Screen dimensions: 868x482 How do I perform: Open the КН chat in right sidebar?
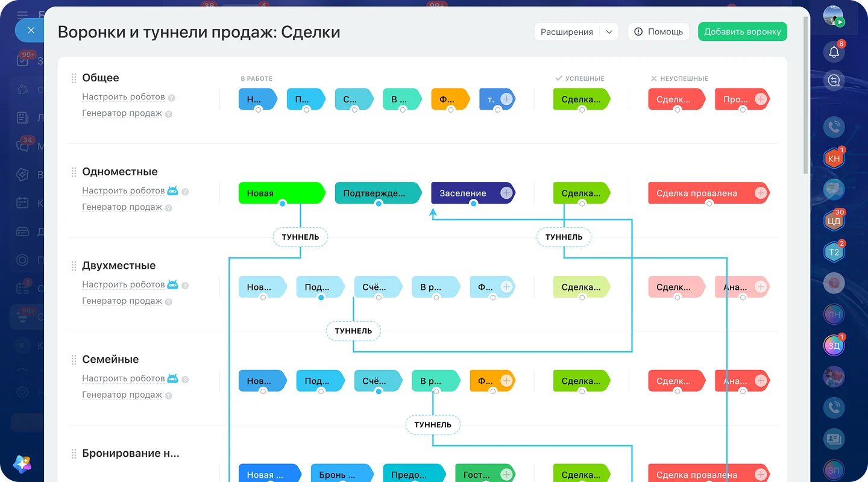coord(834,158)
